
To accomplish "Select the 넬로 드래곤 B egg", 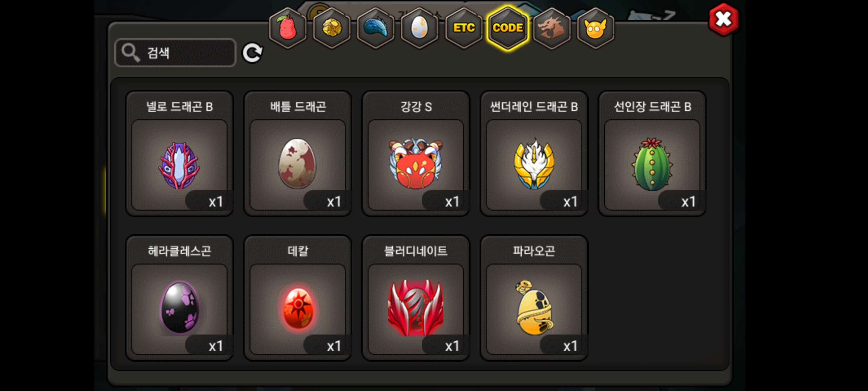I will click(x=179, y=154).
